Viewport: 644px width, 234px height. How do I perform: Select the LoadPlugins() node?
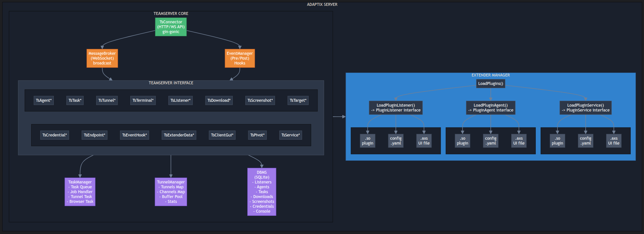[491, 84]
